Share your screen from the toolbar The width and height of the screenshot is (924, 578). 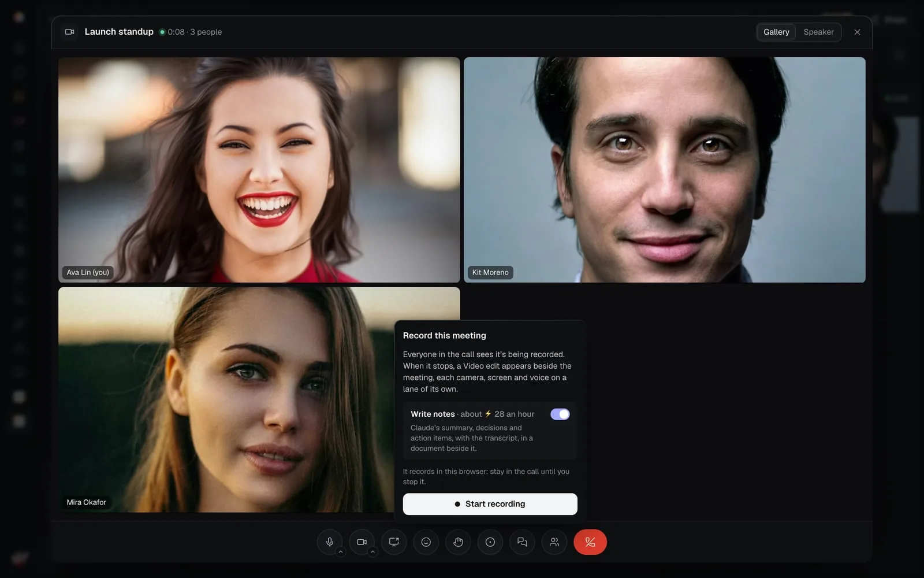(x=394, y=542)
